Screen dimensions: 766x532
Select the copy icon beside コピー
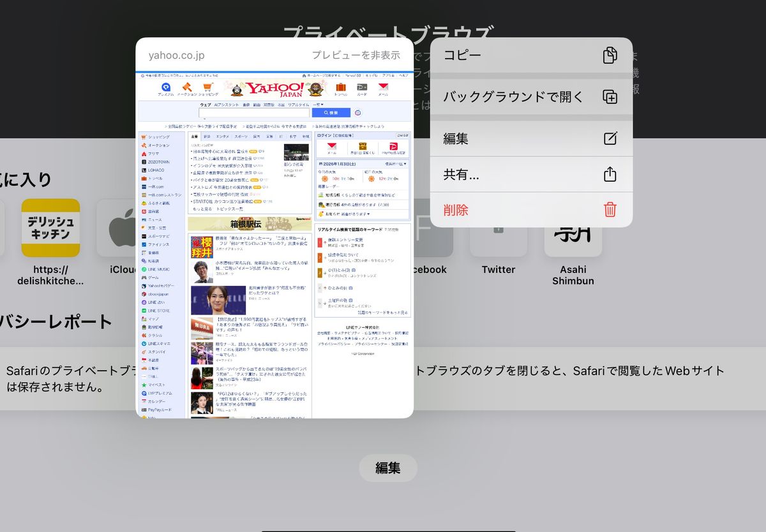(x=610, y=55)
